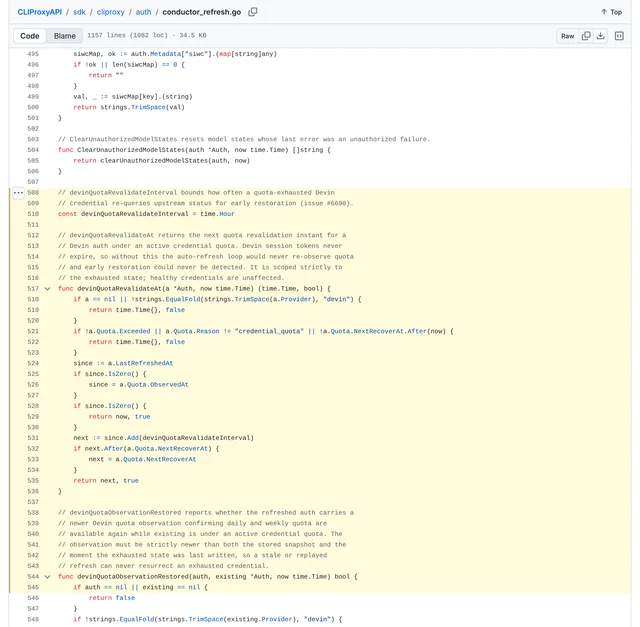Open the symbols panel icon

(619, 36)
